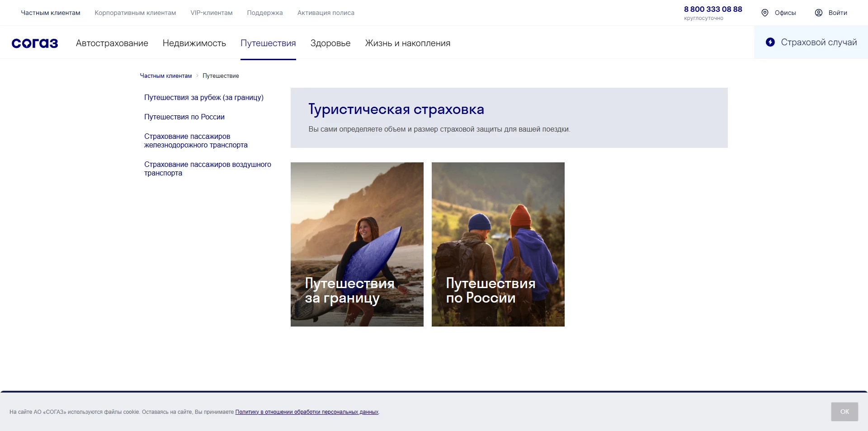This screenshot has height=431, width=868.
Task: Open the Здоровье insurance section
Action: click(330, 43)
